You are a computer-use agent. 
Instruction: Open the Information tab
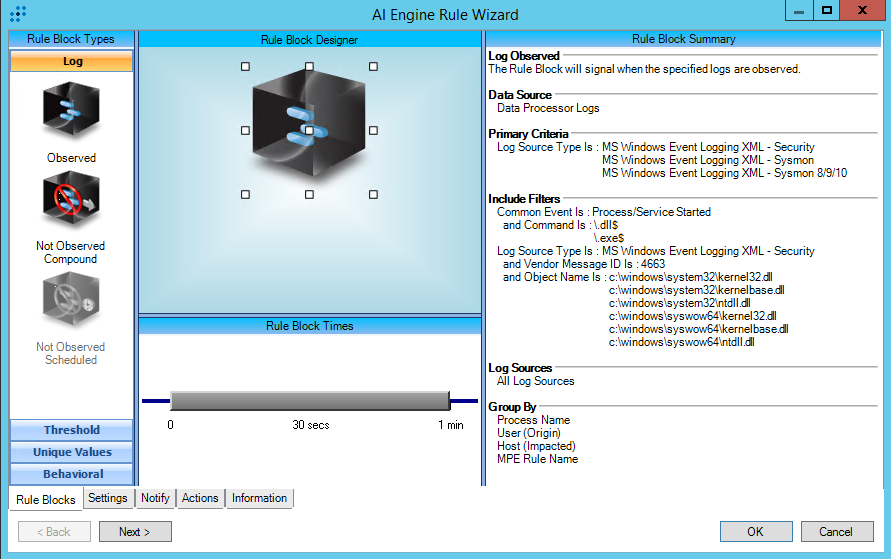(259, 498)
